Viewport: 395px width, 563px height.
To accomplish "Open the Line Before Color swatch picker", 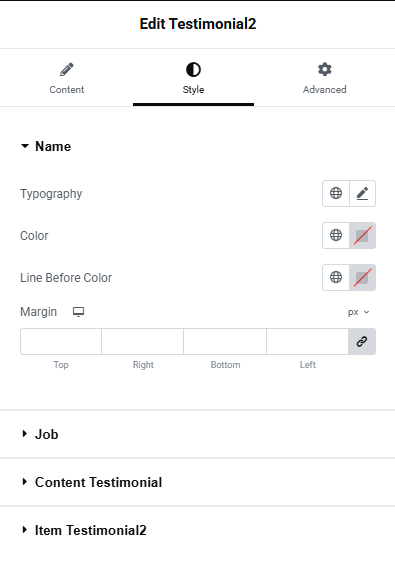I will point(362,278).
